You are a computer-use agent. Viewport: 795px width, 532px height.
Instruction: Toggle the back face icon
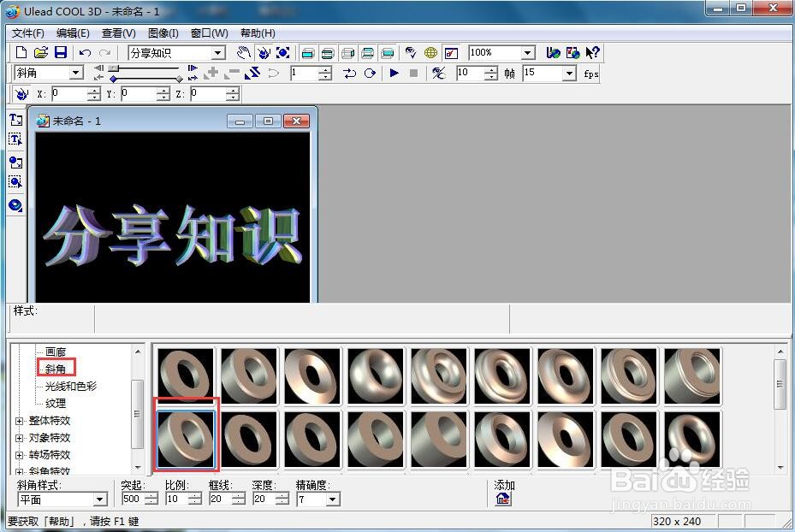[x=388, y=53]
